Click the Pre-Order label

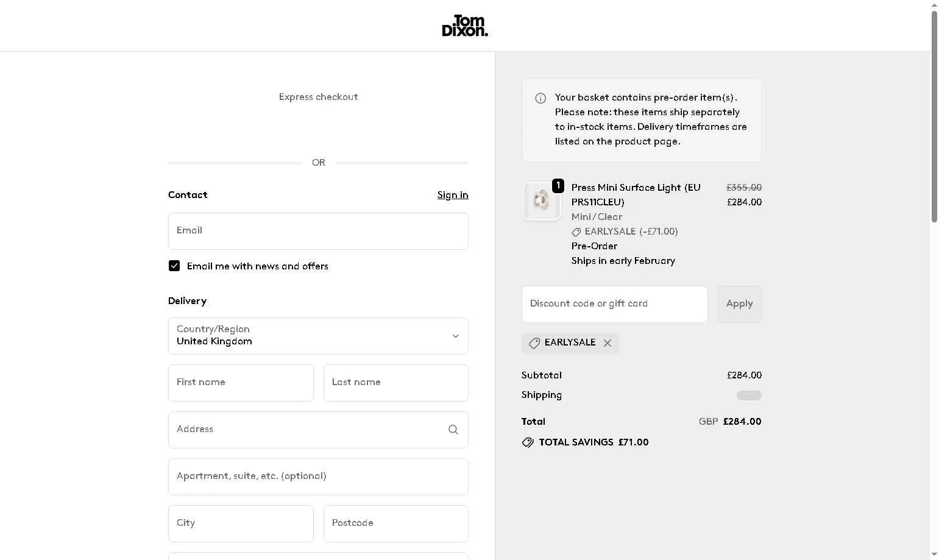point(594,246)
